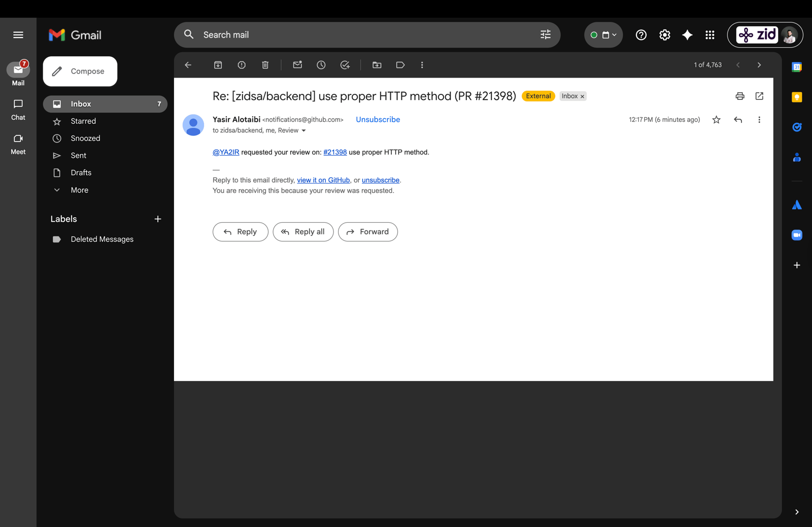Show search options filter icon
The height and width of the screenshot is (527, 812).
point(546,35)
